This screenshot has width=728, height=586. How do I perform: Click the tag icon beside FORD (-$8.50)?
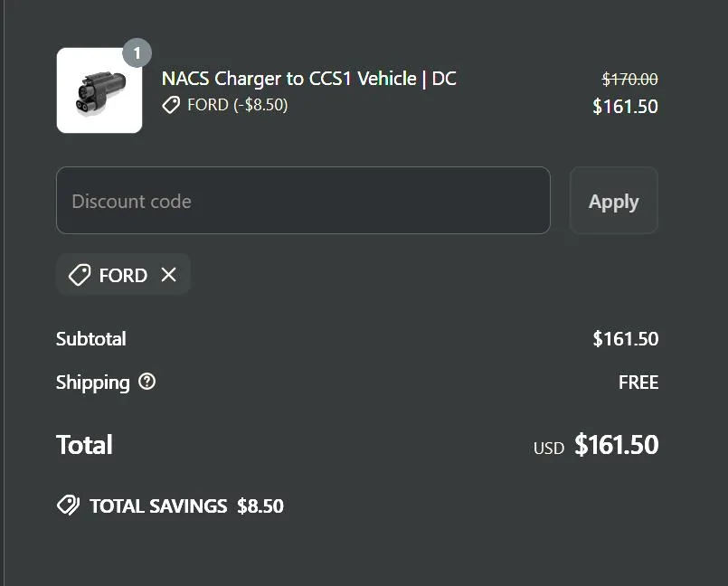171,105
